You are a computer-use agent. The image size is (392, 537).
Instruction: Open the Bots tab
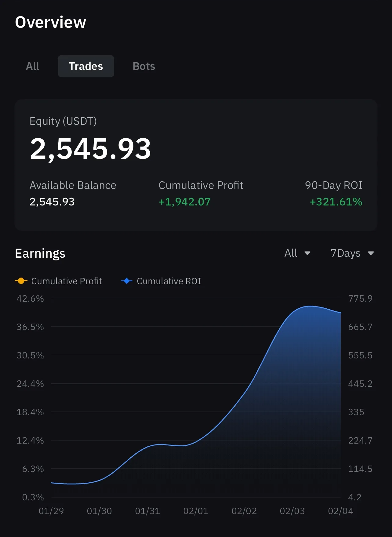click(x=144, y=66)
